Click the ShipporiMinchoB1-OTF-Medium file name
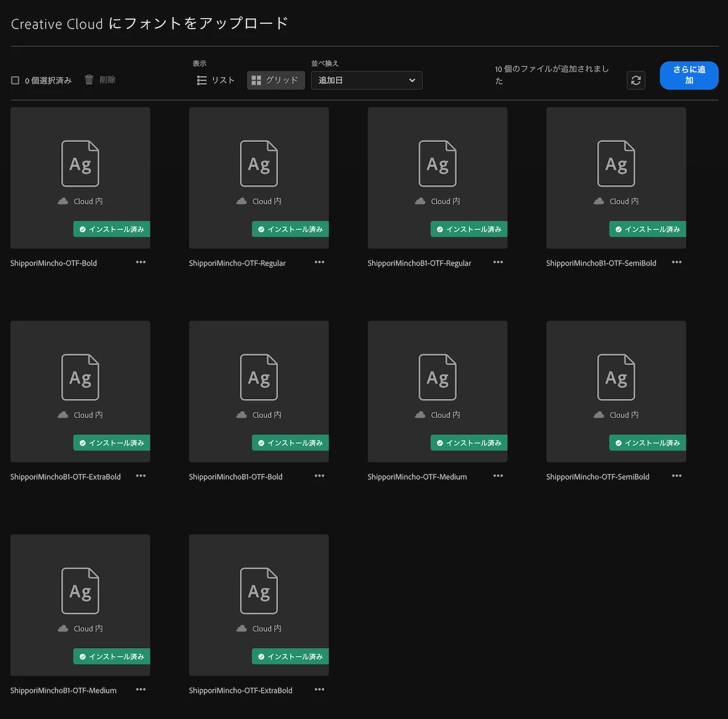Screen dimensions: 728x719 point(63,690)
